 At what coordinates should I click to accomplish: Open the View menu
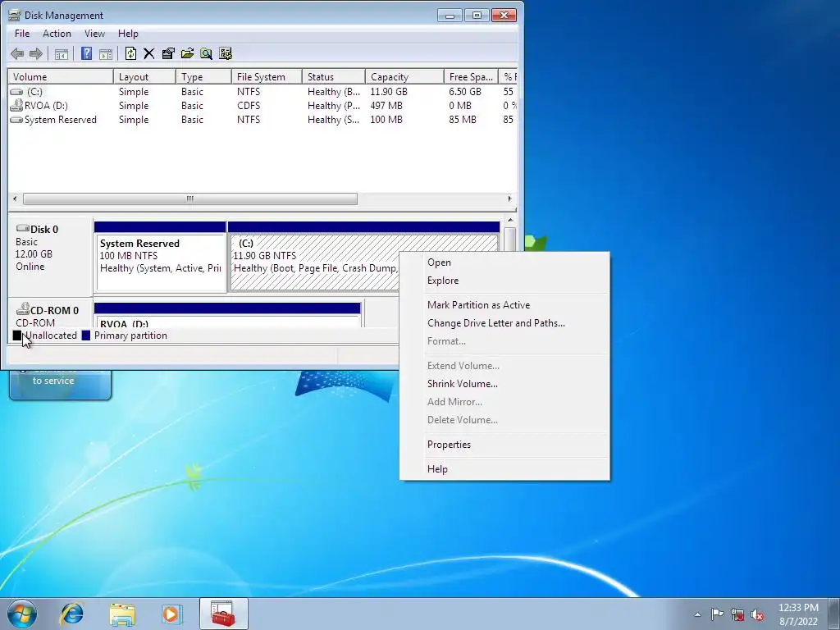tap(94, 33)
